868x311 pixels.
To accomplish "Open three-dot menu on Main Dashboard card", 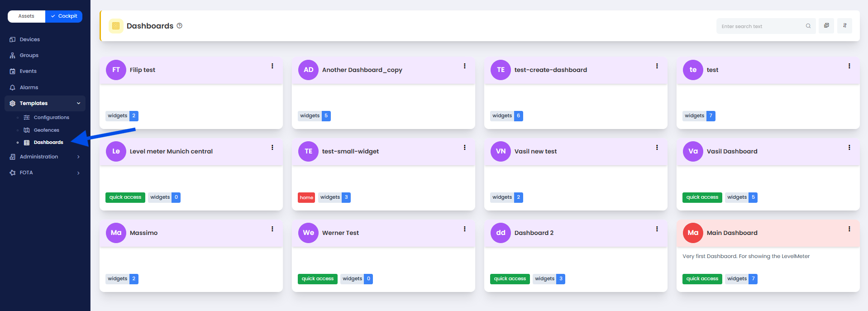I will click(849, 229).
